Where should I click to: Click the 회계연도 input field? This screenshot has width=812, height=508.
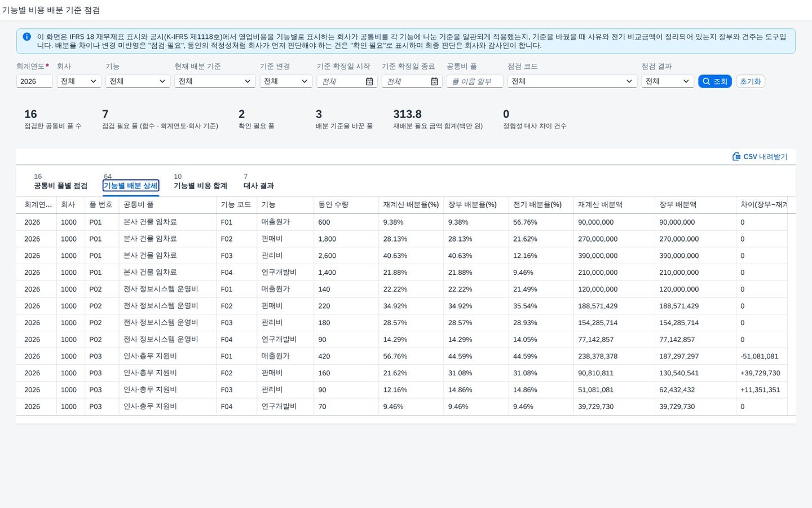pos(34,81)
